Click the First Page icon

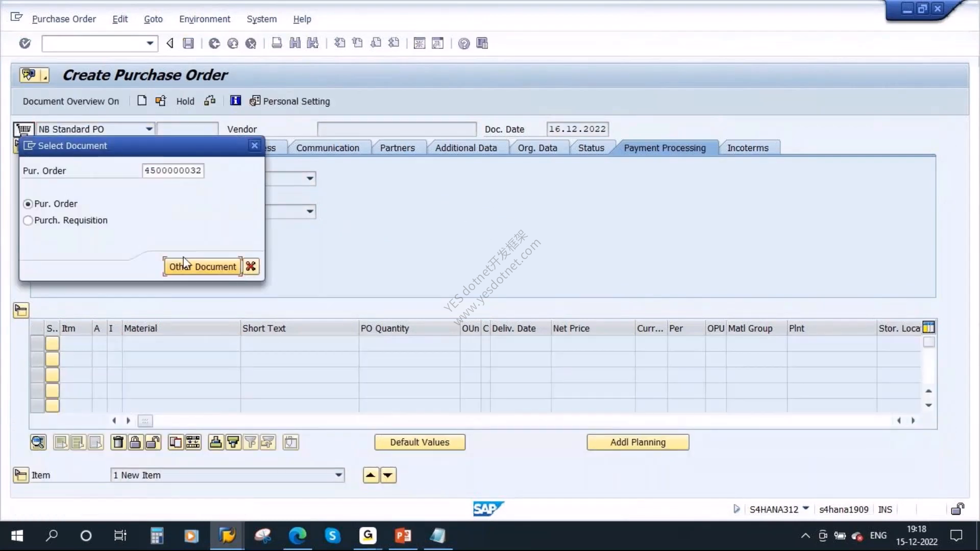339,43
